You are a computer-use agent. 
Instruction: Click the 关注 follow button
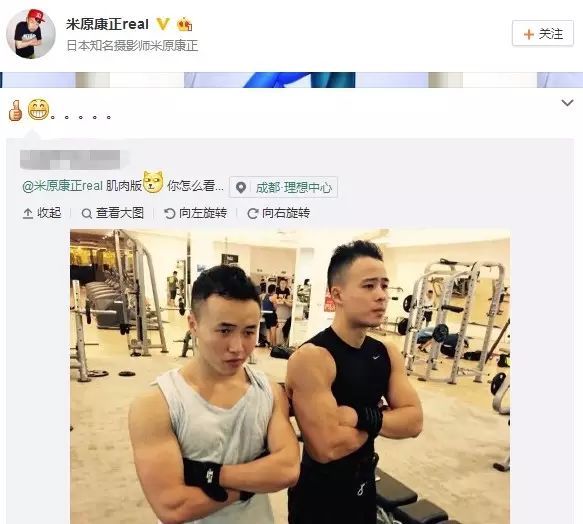(x=542, y=34)
